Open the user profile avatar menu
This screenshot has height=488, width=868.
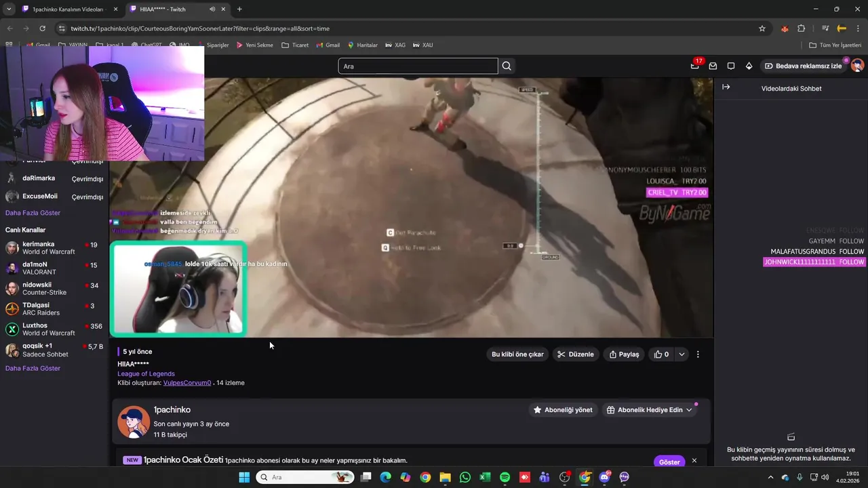click(857, 66)
